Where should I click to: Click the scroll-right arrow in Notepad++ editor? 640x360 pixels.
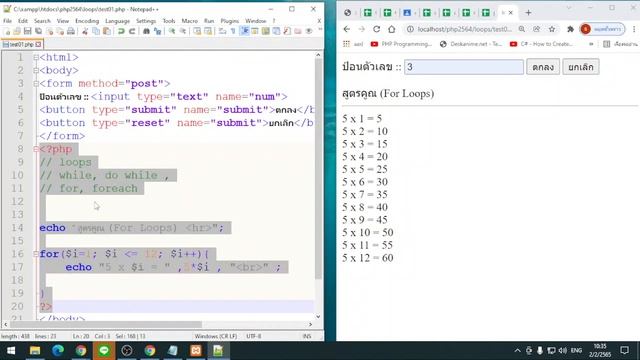(311, 324)
